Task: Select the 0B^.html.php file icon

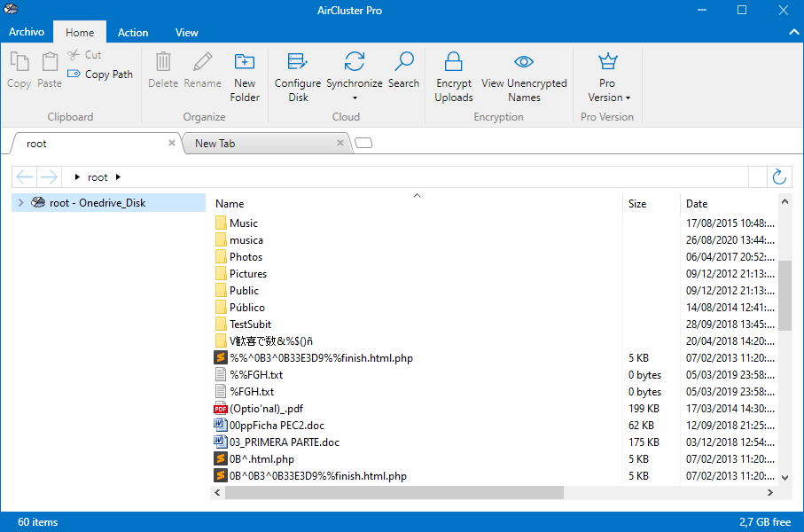Action: coord(221,459)
